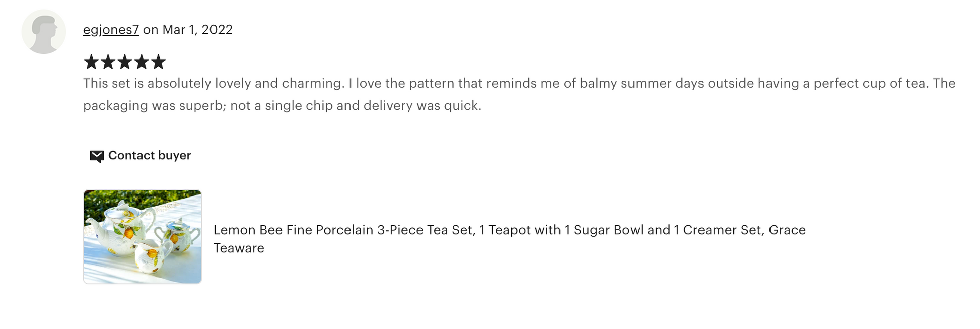The width and height of the screenshot is (980, 329).
Task: Click the review line about superb packaging
Action: click(282, 106)
